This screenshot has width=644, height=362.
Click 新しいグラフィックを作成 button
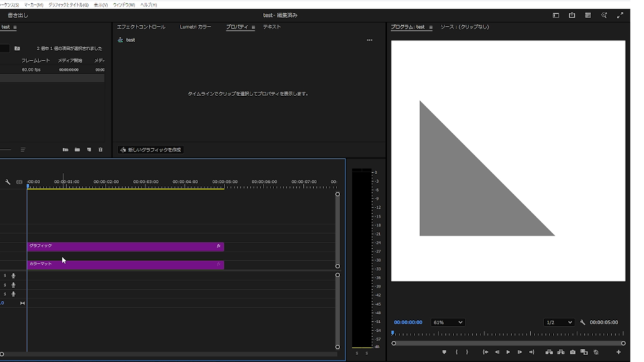[151, 150]
